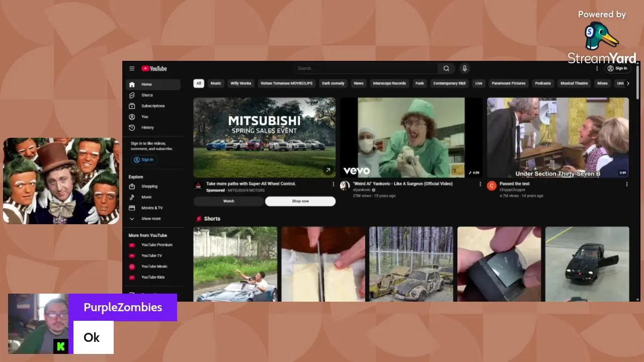Select the Dark comedy filter chip
The image size is (644, 362).
(x=333, y=83)
